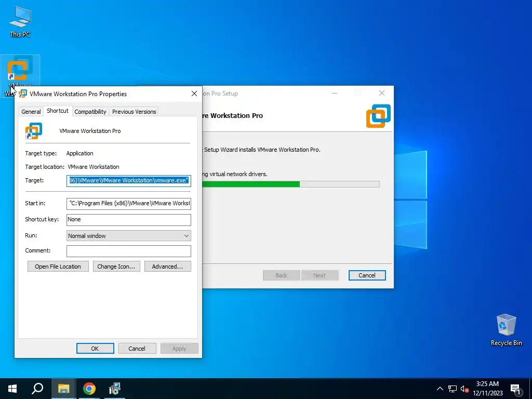Cancel the Properties dialog

tap(137, 349)
